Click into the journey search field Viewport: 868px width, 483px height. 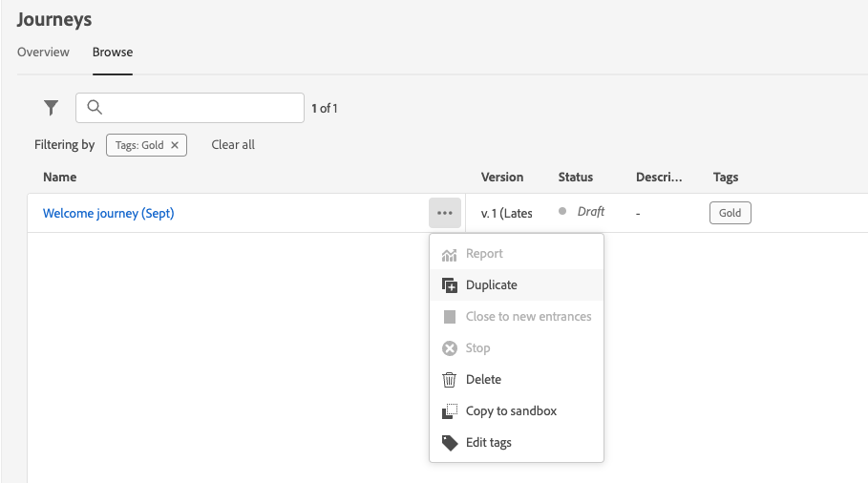pos(201,108)
